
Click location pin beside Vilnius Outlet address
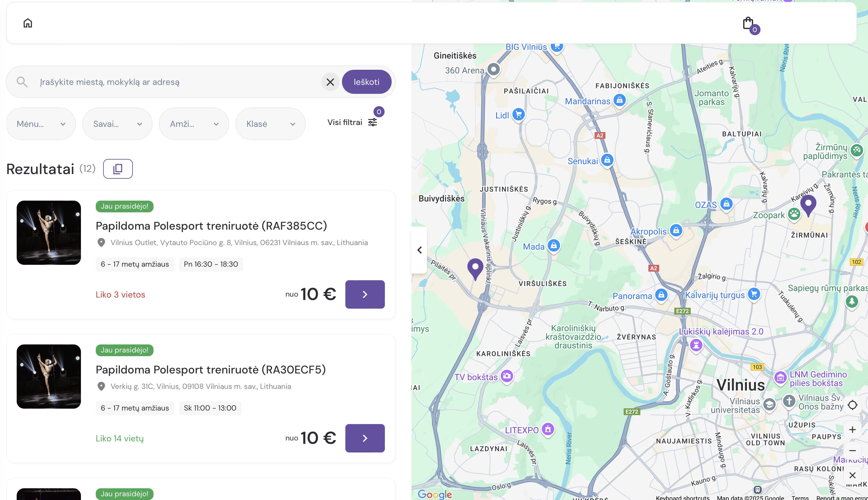click(101, 243)
